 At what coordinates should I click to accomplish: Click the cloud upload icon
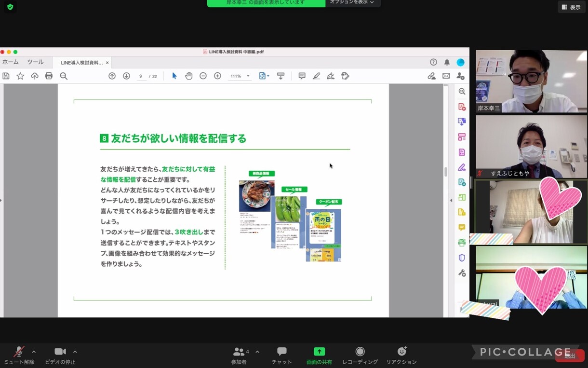[35, 76]
